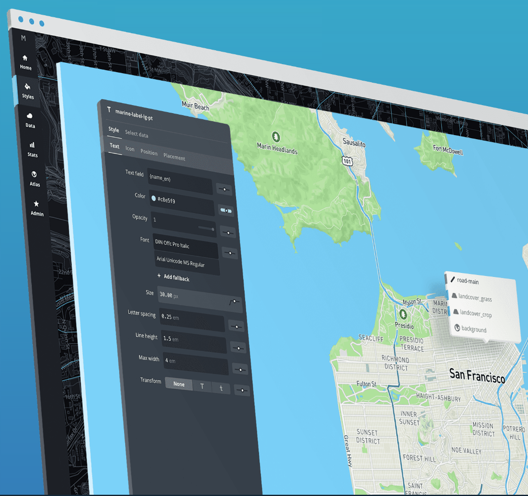Click the INNER SUNSET map label
The image size is (528, 496).
[409, 418]
